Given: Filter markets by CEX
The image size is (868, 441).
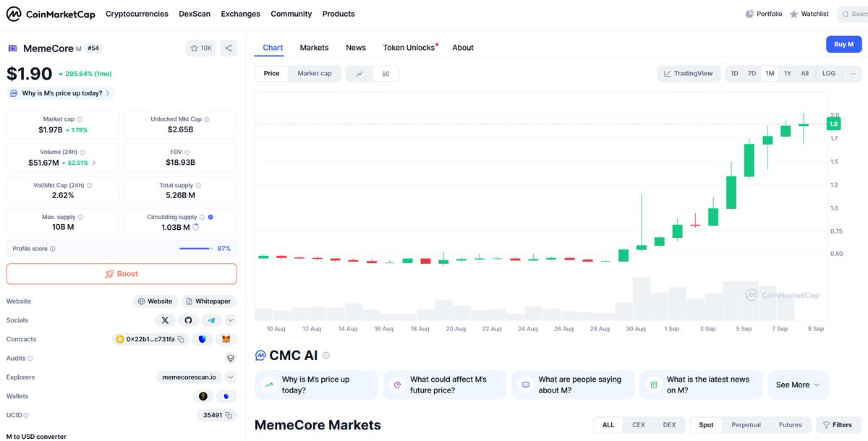Looking at the screenshot, I should coord(639,425).
